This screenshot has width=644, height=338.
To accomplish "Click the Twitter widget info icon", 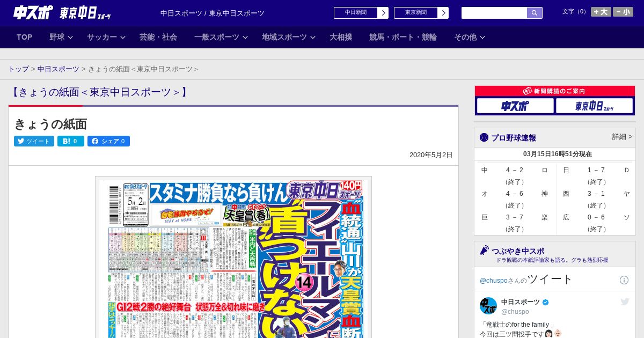I will point(624,280).
